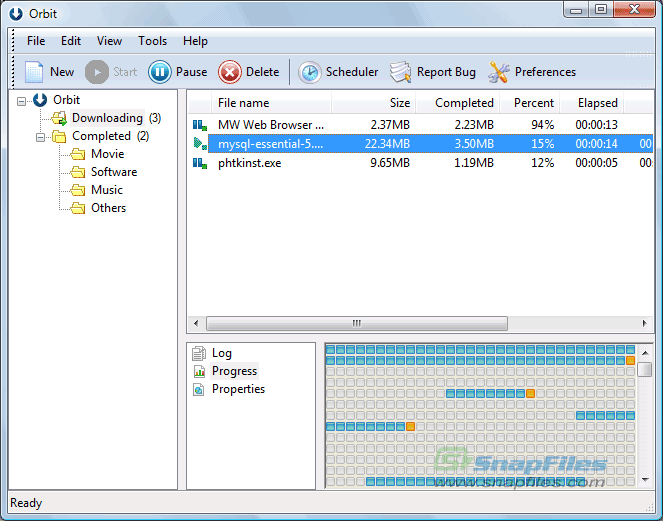
Task: Open the Scheduler clock icon
Action: tap(310, 72)
